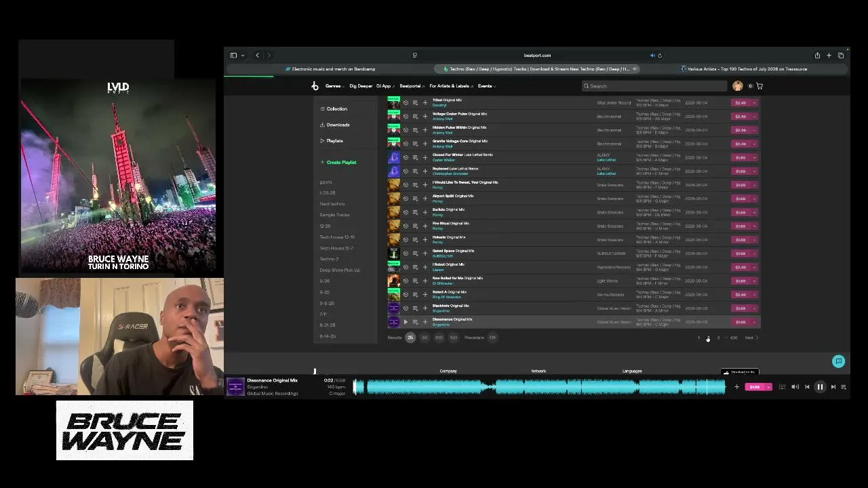Open price dropdown arrow for Tribal
The image size is (868, 488).
tap(754, 103)
